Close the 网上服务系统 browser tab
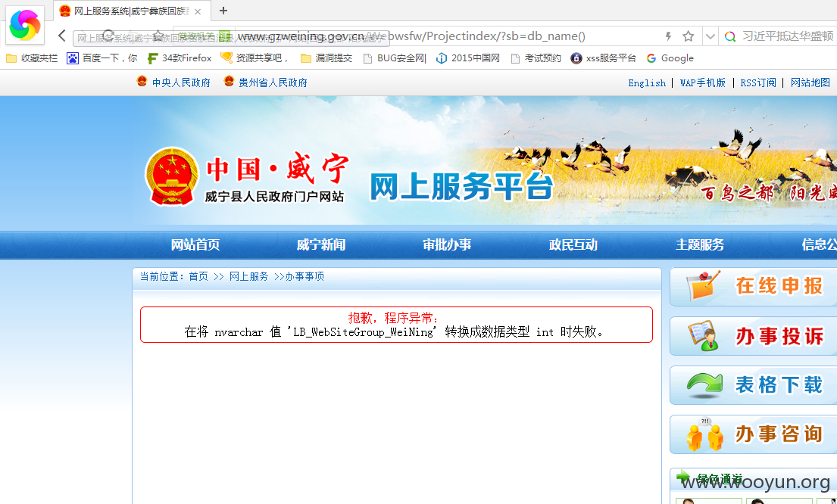Image resolution: width=837 pixels, height=504 pixels. [x=198, y=11]
